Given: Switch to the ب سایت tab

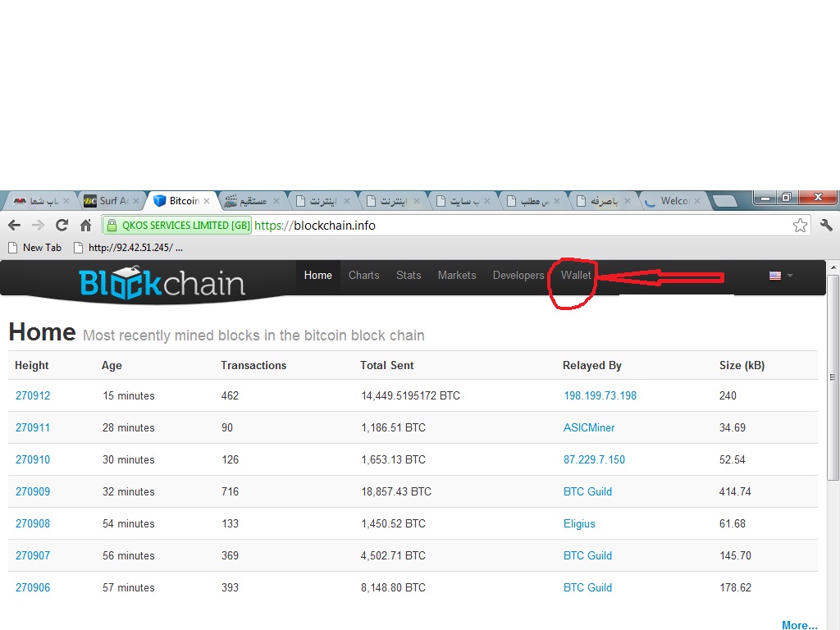Looking at the screenshot, I should tap(463, 201).
